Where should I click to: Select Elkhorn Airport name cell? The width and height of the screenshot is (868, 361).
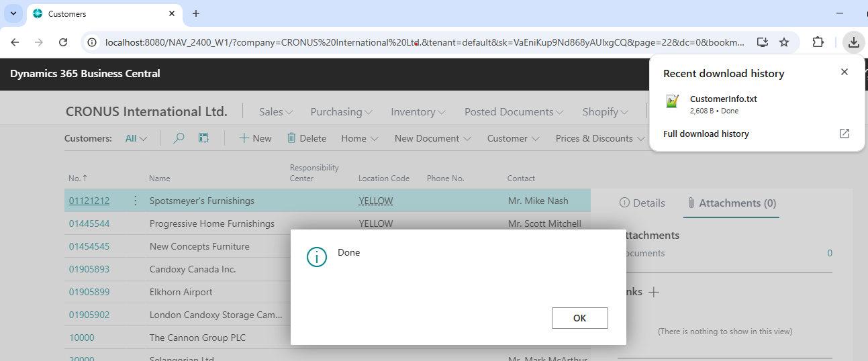[181, 292]
